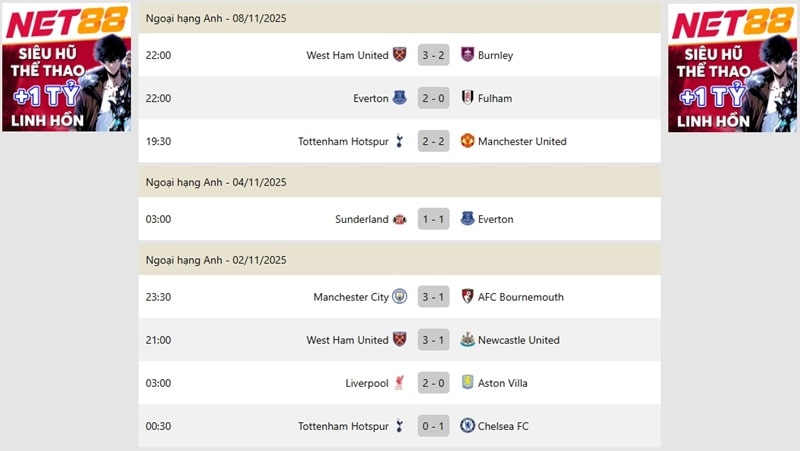The height and width of the screenshot is (451, 800).
Task: Click the AFC Bournemouth crest icon
Action: coord(467,297)
